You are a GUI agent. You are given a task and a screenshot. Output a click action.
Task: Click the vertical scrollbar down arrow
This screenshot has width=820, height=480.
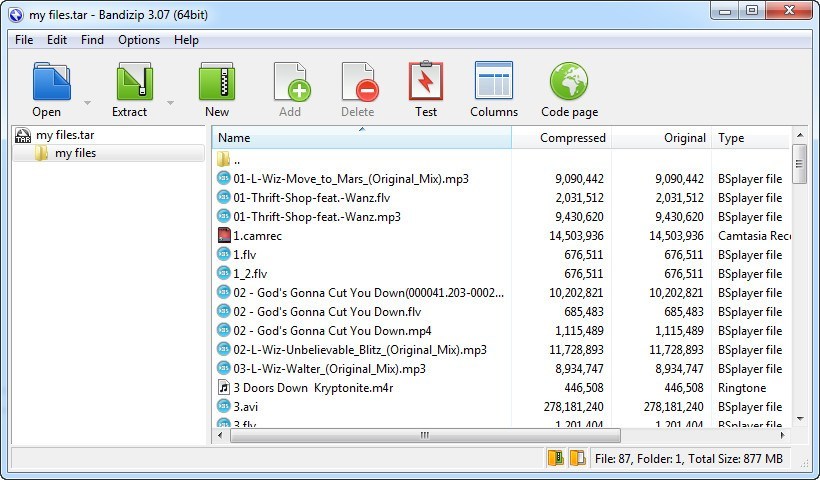click(800, 419)
